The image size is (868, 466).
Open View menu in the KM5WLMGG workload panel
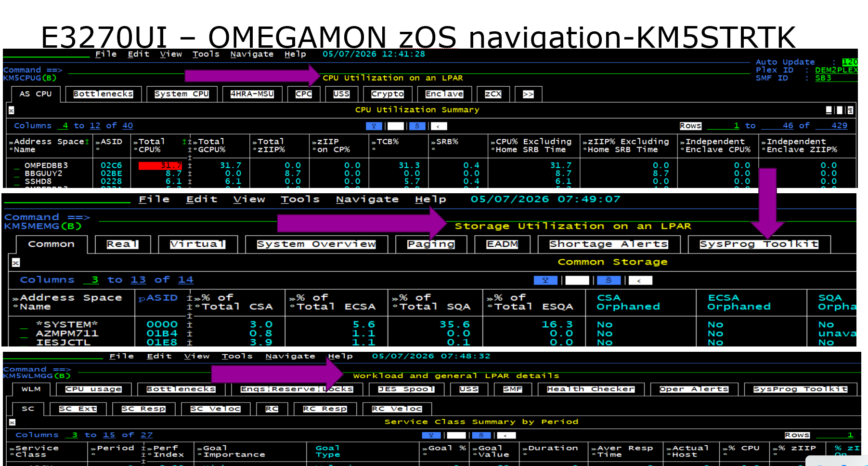196,356
